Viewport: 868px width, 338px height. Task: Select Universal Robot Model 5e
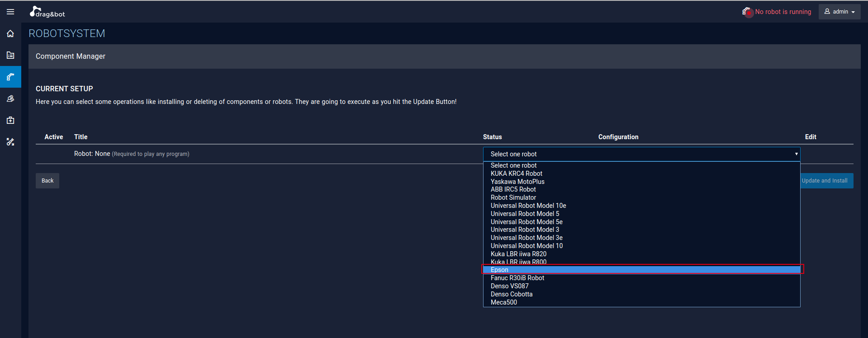coord(641,222)
